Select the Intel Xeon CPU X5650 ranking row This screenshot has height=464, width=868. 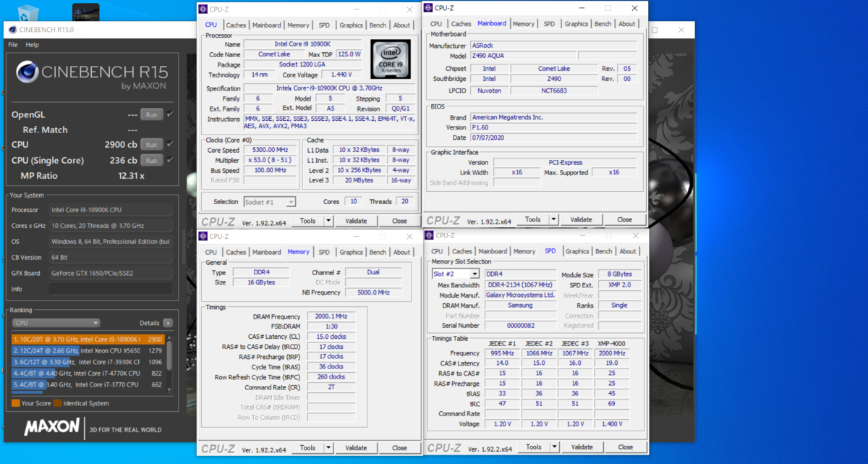[x=88, y=350]
